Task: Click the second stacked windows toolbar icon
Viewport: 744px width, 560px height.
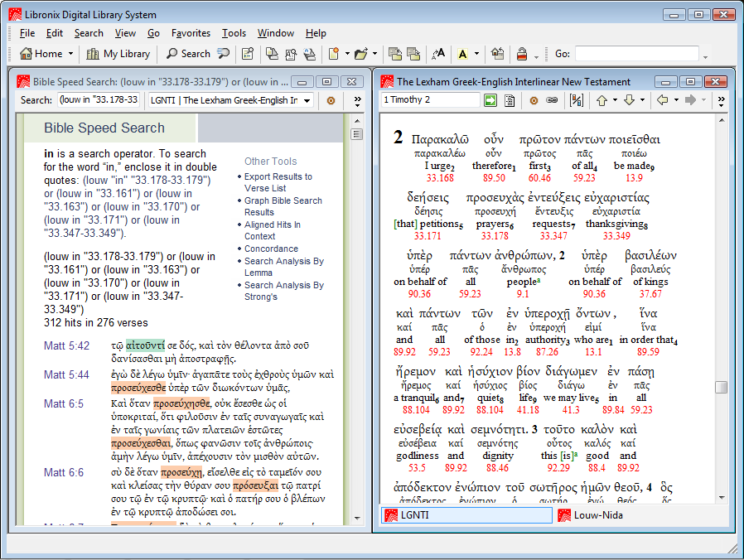Action: click(413, 54)
